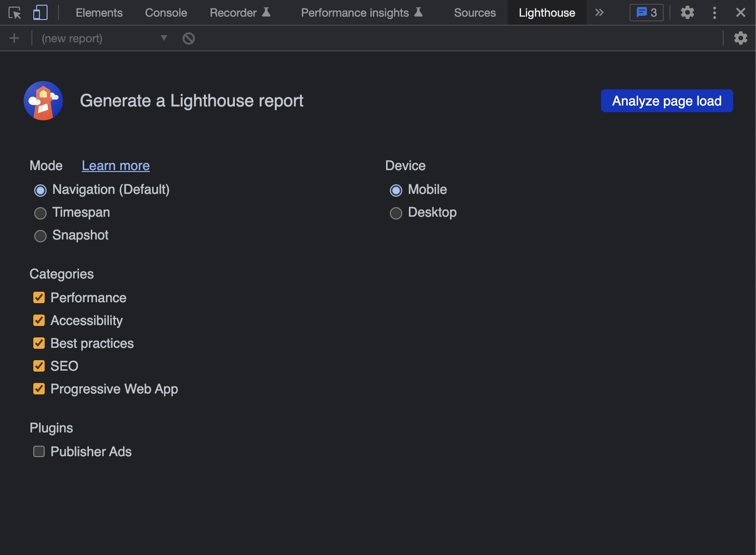Expand the more tabs chevron

pos(599,12)
